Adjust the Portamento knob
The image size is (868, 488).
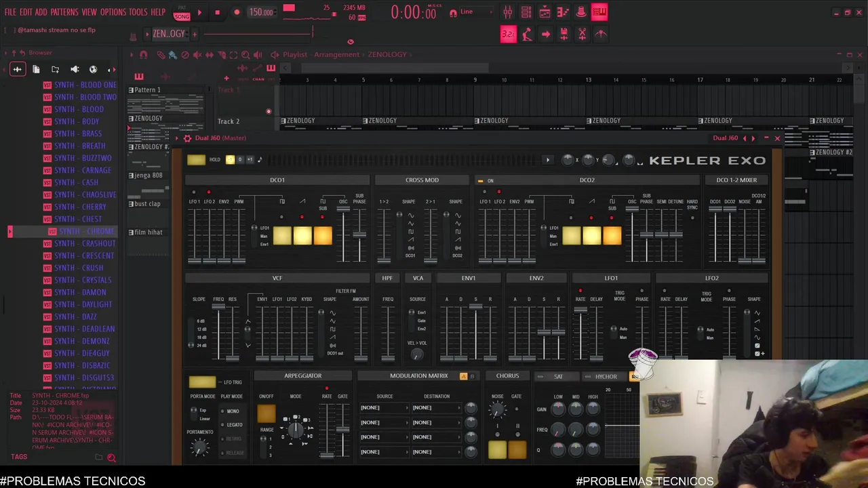(199, 447)
